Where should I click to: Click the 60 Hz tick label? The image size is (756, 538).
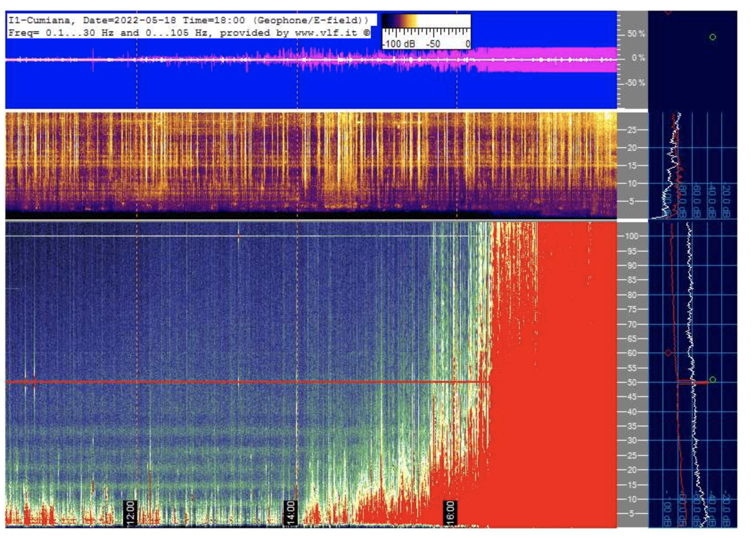click(632, 353)
